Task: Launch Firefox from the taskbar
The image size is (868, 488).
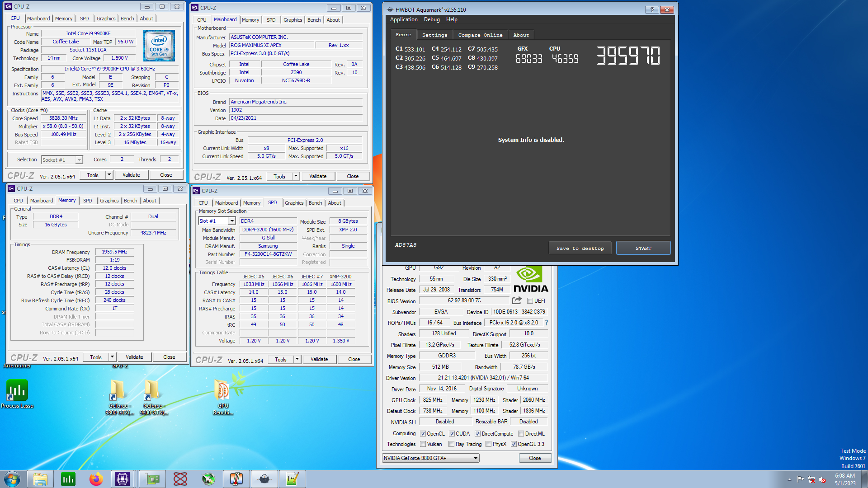Action: coord(96,479)
